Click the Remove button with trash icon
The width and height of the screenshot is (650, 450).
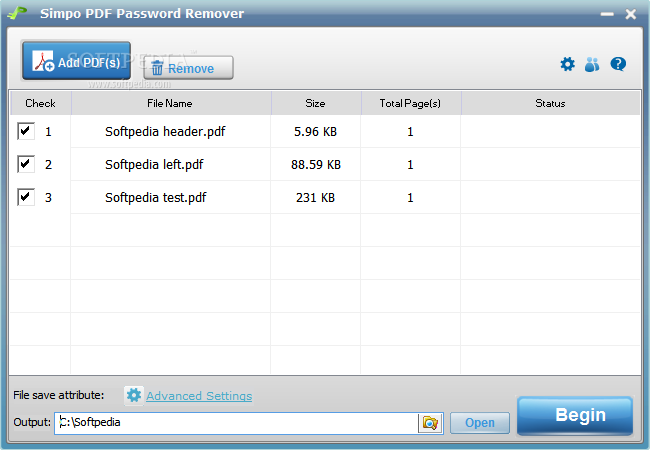click(189, 68)
